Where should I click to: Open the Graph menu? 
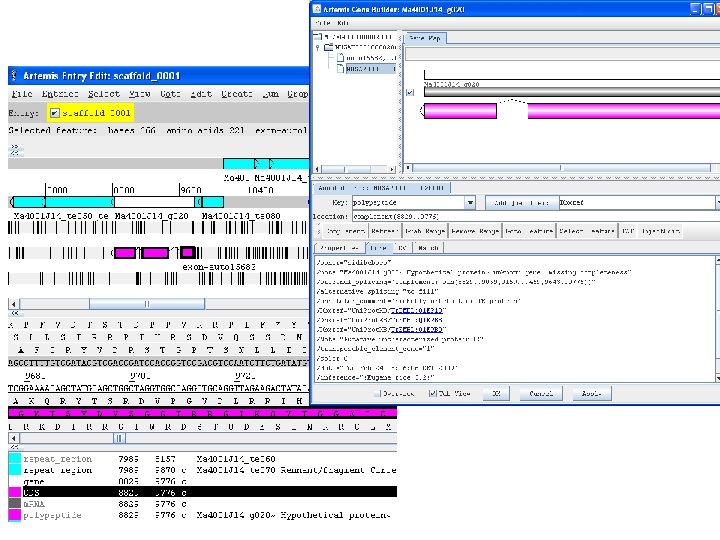click(x=298, y=94)
